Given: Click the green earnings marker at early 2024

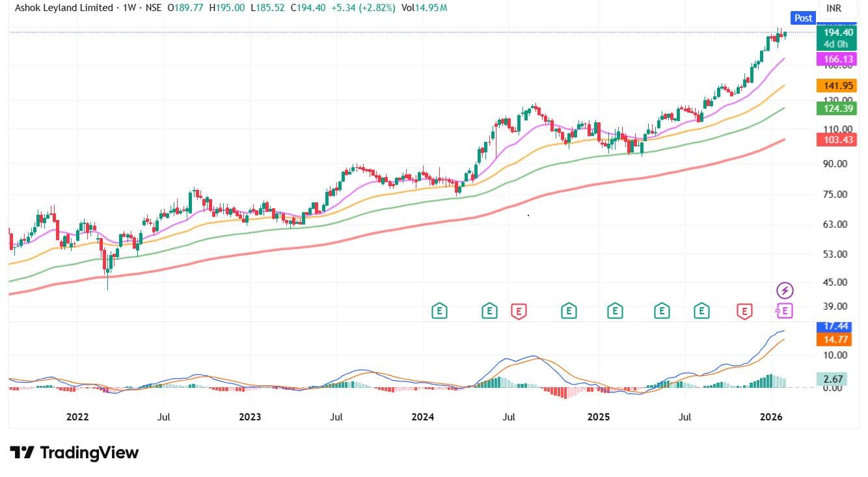Looking at the screenshot, I should (440, 311).
